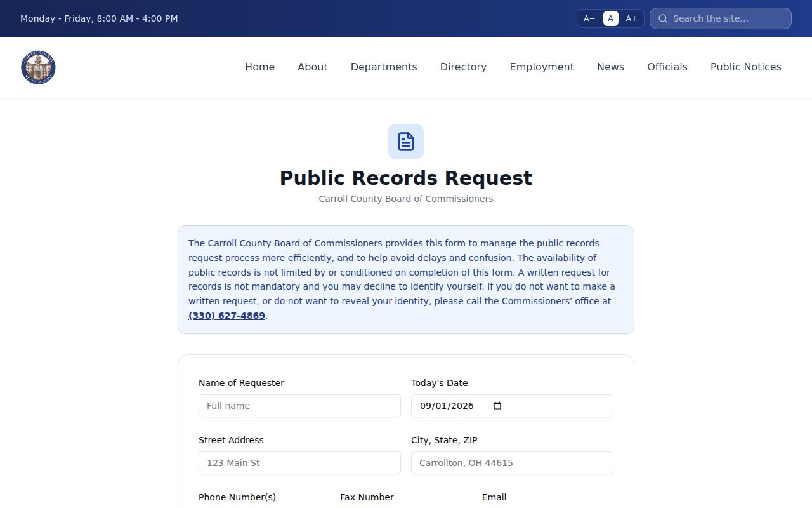Open the calendar picker in Today's Date
812x508 pixels.
tap(497, 406)
